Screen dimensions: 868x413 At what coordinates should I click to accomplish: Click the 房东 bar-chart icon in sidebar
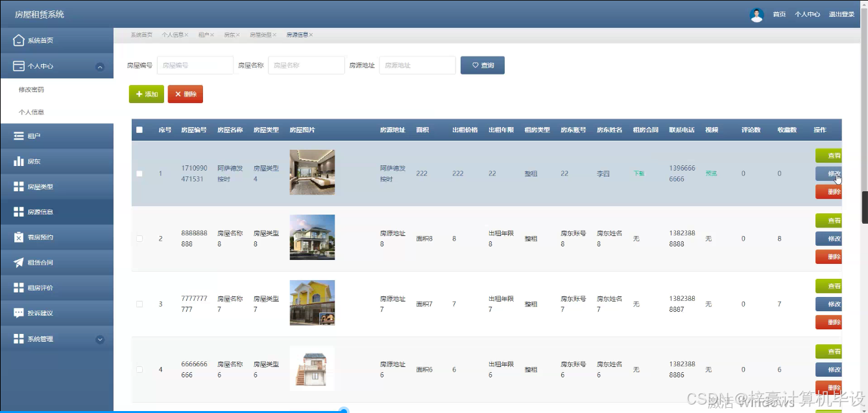[x=19, y=161]
